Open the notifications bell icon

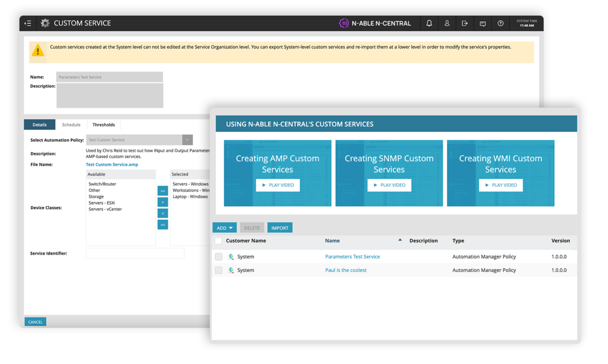tap(429, 23)
